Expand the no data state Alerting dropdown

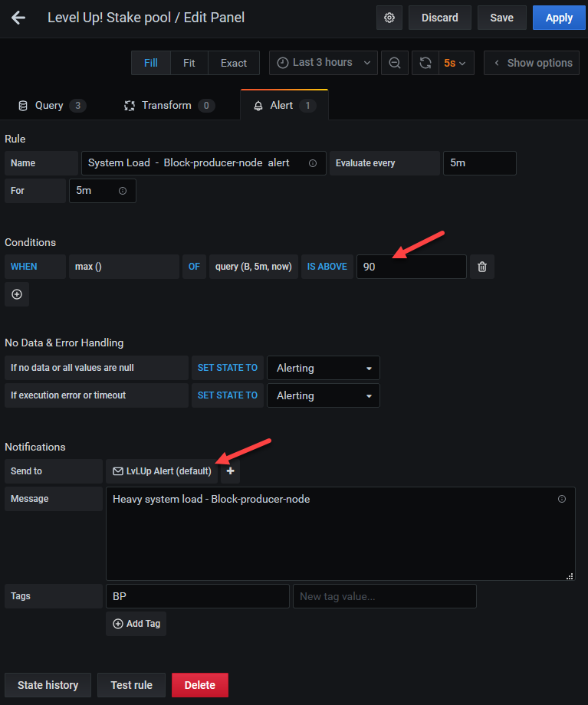(x=323, y=368)
